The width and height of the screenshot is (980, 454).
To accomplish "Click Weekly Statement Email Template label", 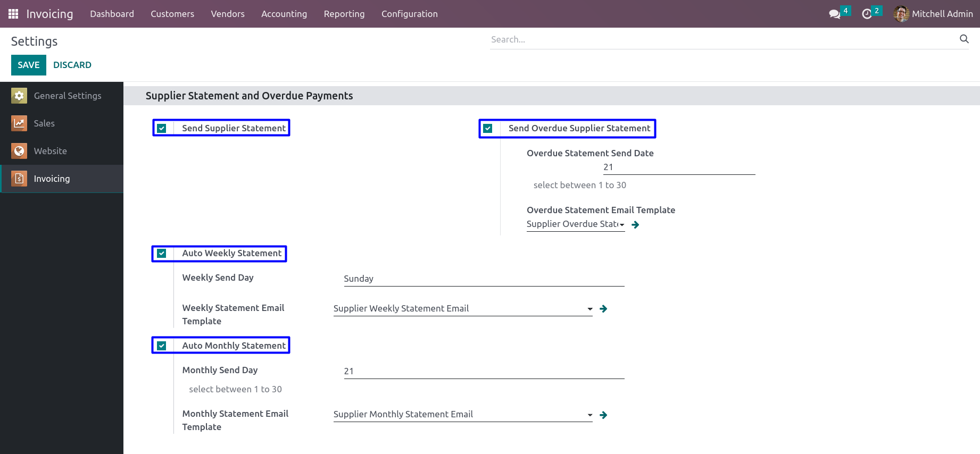I will pos(234,314).
